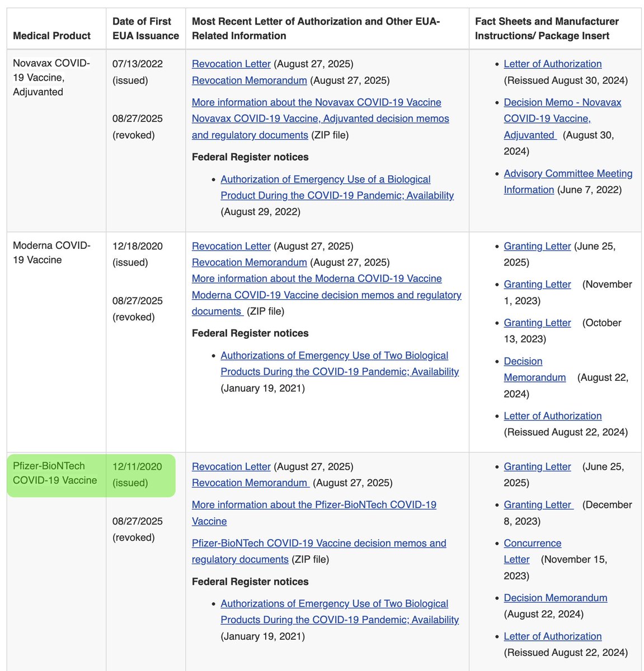The height and width of the screenshot is (671, 644).
Task: Click Novavax row '08/27/2025 (revoked)' date
Action: [x=138, y=127]
